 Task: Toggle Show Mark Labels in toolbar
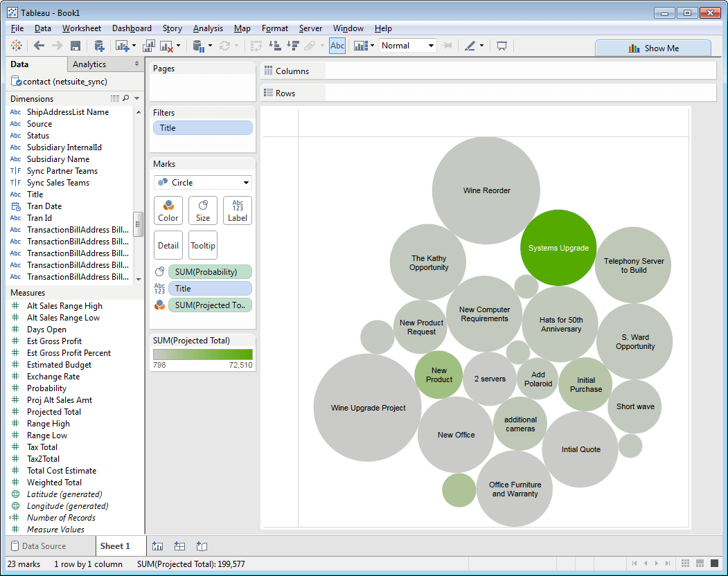point(337,46)
